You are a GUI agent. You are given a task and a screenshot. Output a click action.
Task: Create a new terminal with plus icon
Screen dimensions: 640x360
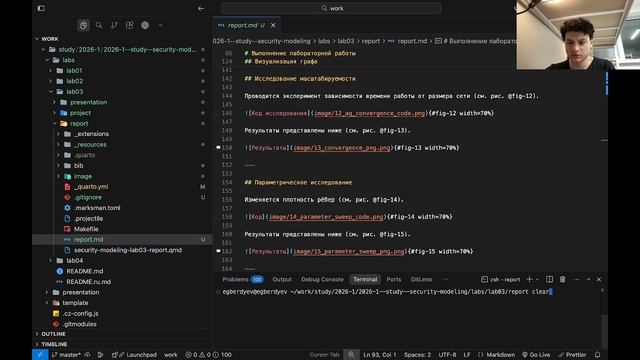click(529, 280)
